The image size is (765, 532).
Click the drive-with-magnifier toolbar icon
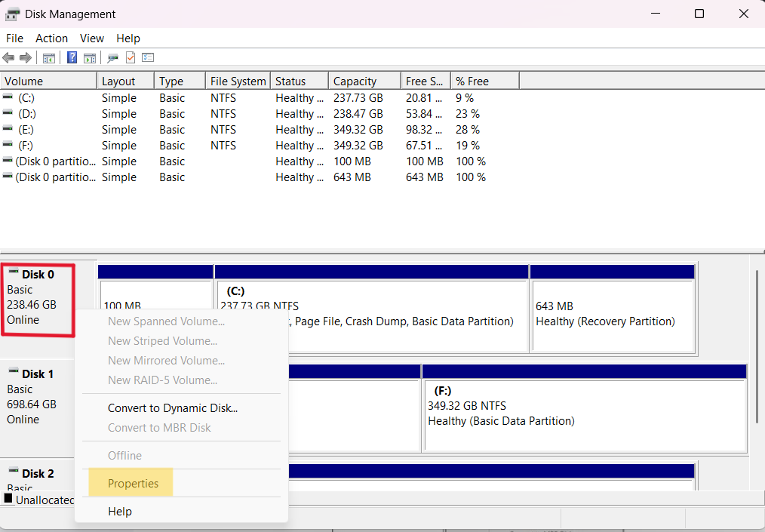click(x=113, y=58)
